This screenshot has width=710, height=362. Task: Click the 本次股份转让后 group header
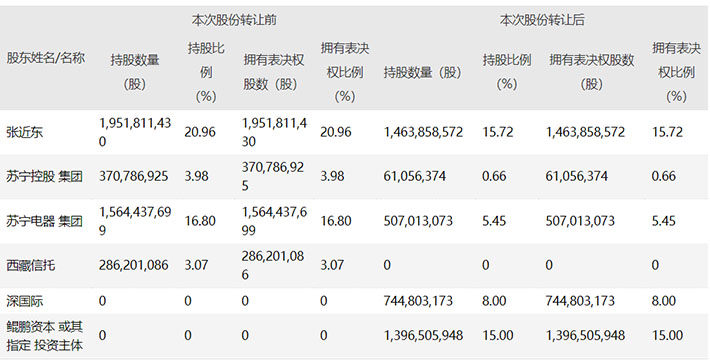542,20
